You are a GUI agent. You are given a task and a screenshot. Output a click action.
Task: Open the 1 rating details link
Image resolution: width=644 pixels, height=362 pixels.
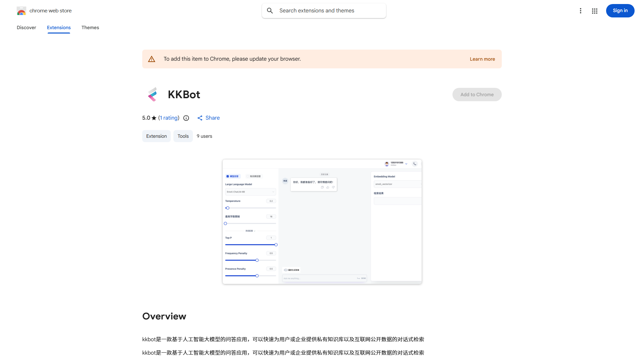tap(169, 118)
